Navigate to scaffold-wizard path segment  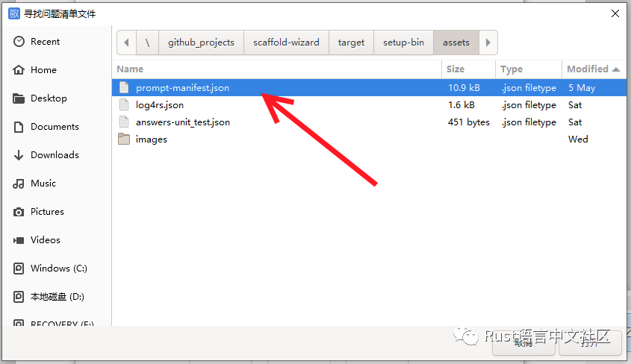(x=286, y=43)
